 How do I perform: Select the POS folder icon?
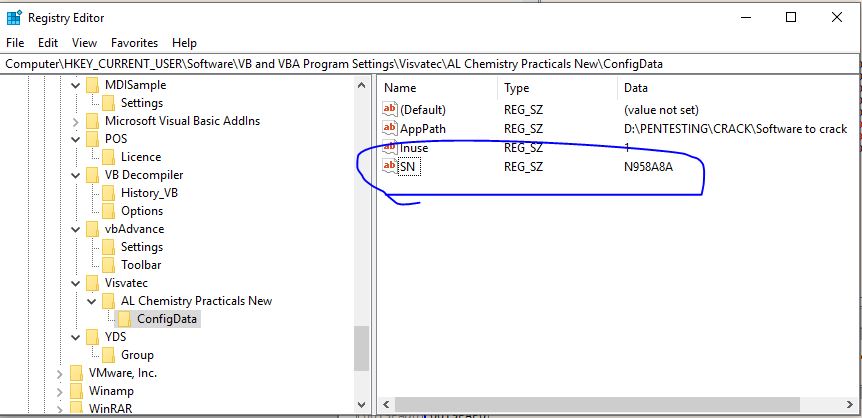[92, 139]
